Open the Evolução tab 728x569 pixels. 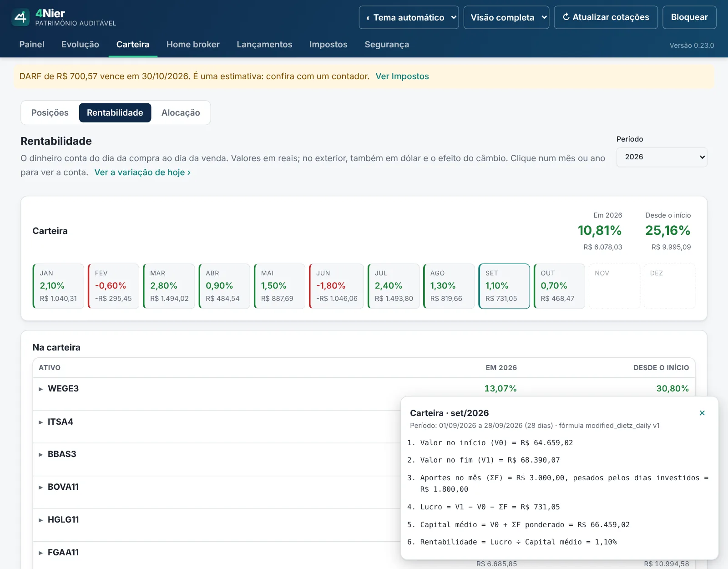80,45
